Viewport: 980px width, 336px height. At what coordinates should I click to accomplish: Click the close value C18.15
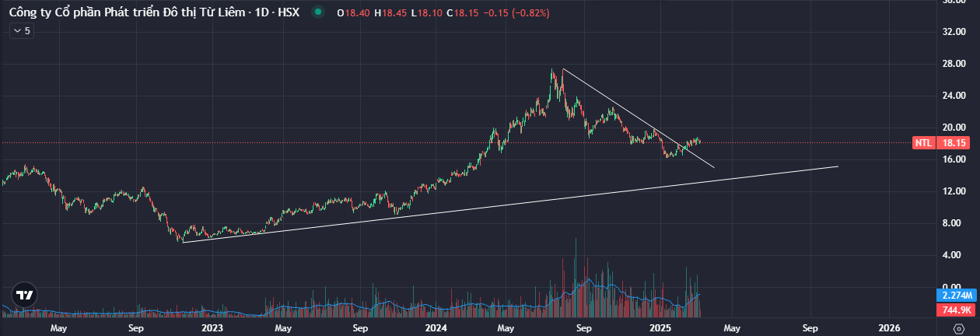click(x=462, y=13)
